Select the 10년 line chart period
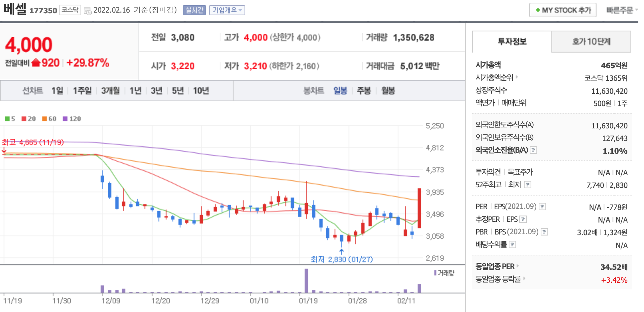This screenshot has height=312, width=644. (x=201, y=90)
